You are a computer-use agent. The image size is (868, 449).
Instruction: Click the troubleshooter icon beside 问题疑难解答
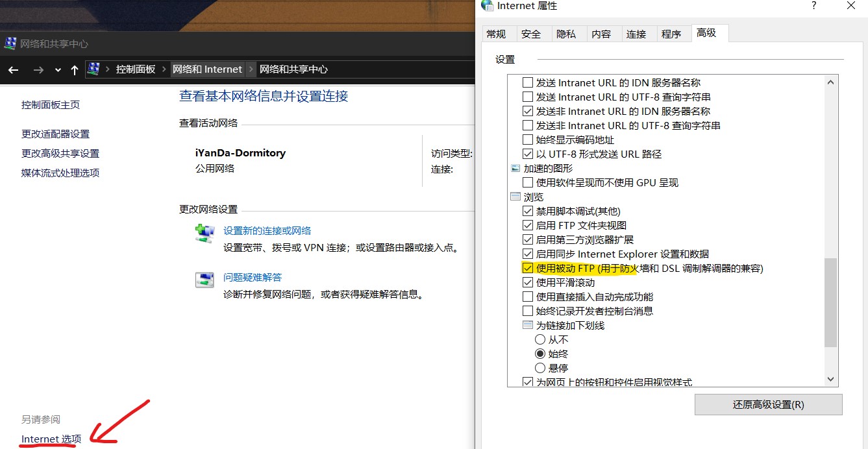(x=205, y=280)
